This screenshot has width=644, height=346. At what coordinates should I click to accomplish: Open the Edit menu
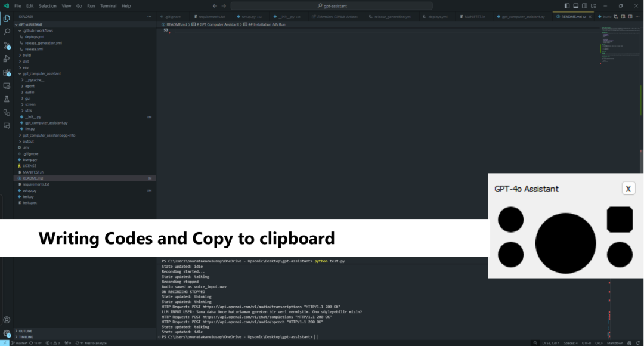click(x=30, y=6)
